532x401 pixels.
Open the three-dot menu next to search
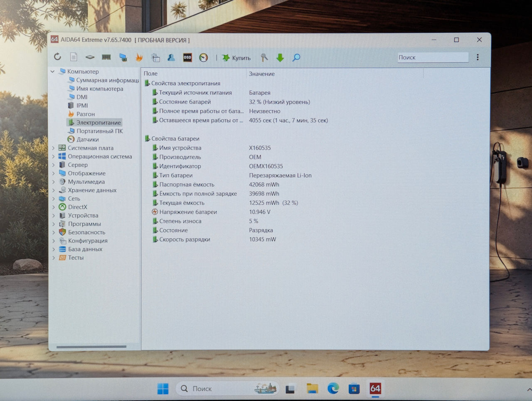pos(478,57)
